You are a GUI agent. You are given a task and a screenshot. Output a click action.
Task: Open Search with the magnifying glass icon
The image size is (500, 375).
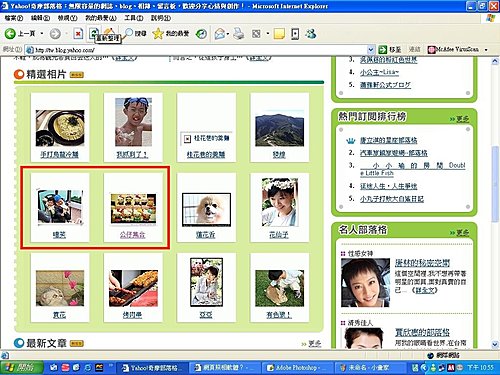(x=135, y=33)
